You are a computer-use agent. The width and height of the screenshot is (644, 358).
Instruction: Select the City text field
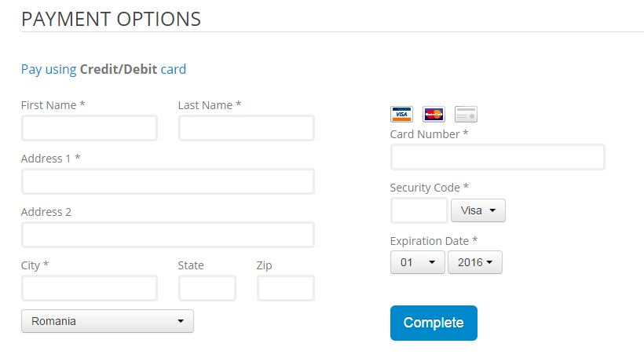pos(90,288)
